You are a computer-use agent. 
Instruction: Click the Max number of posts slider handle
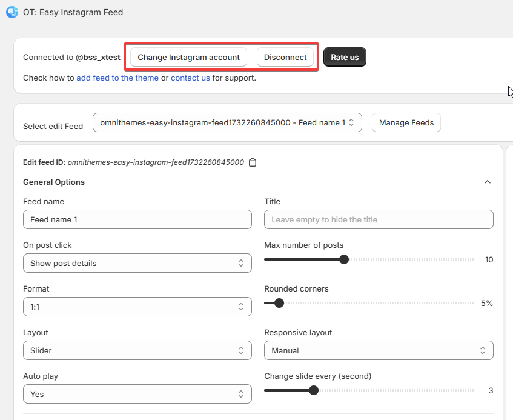coord(344,259)
